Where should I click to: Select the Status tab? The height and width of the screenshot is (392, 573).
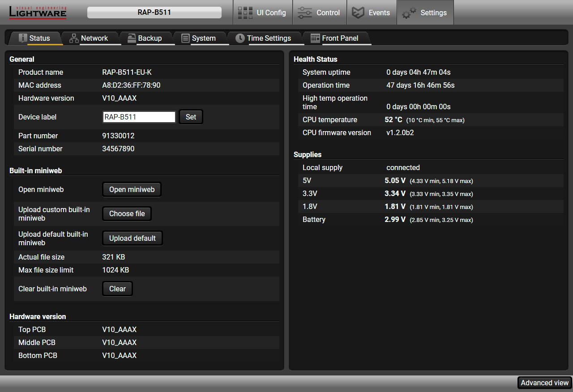[36, 38]
